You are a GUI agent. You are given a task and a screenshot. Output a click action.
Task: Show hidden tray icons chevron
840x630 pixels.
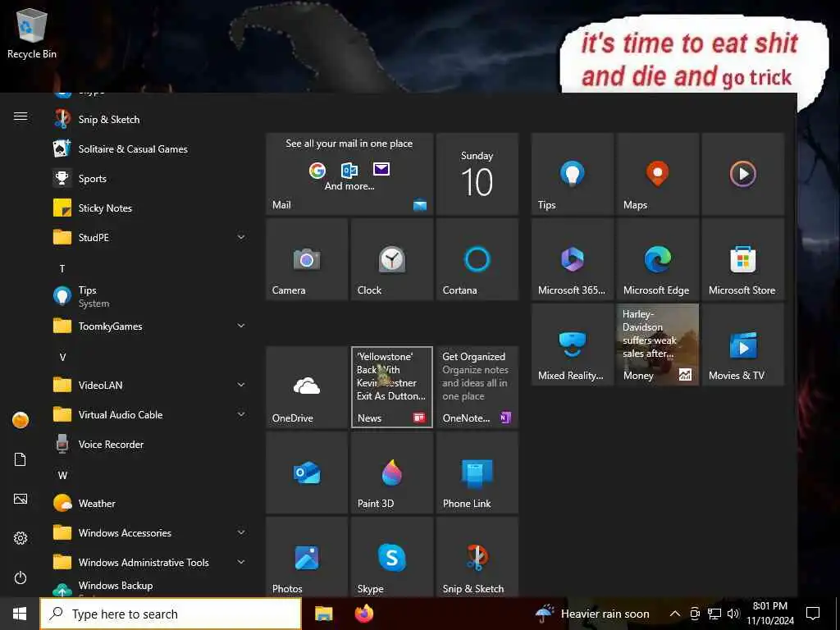tap(675, 614)
